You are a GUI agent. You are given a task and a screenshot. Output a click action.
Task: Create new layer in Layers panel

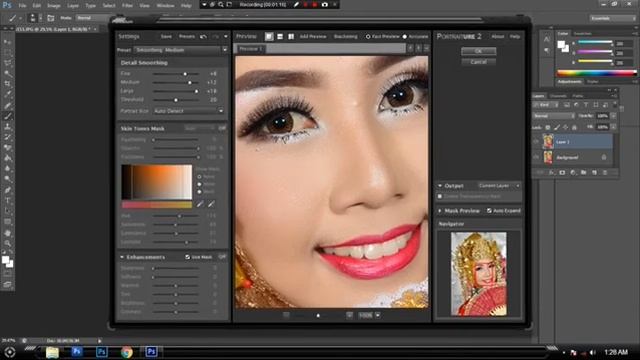click(594, 173)
